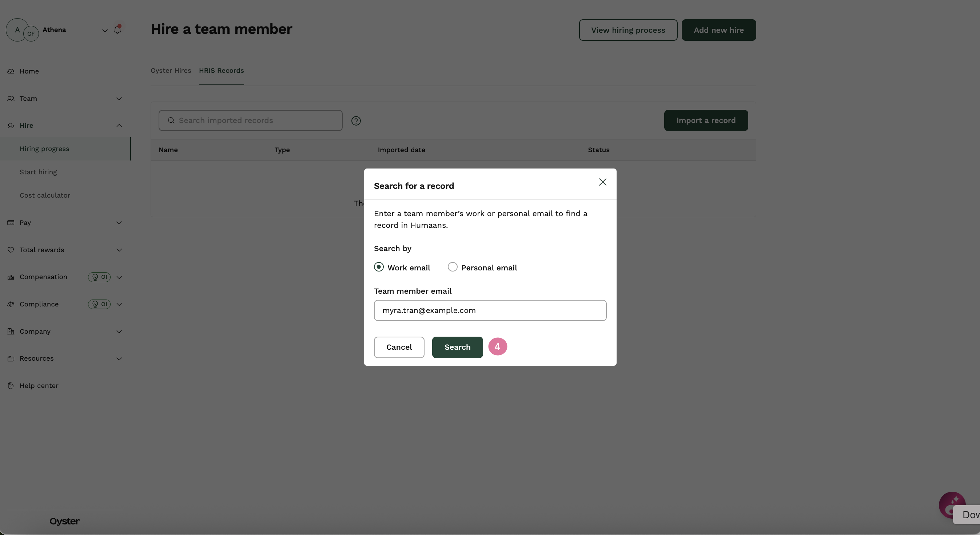Click the magnifier icon in records search
980x535 pixels.
[x=171, y=120]
